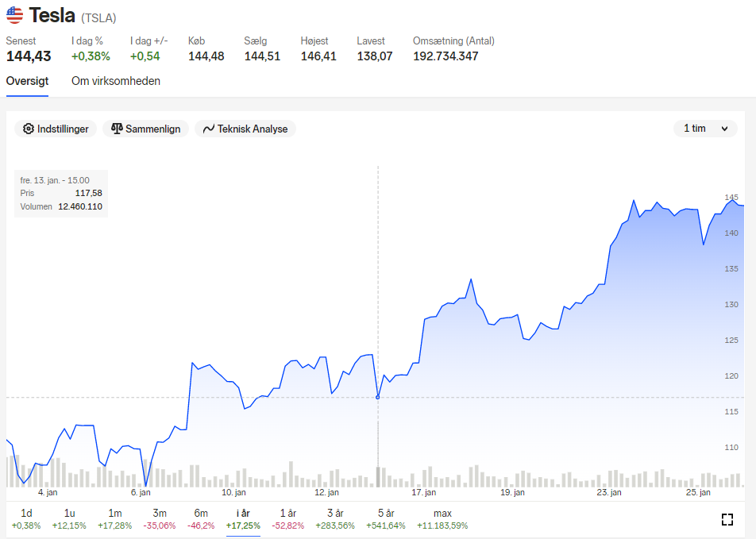
Task: Click the (TSLA) ticker symbol text
Action: tap(98, 18)
